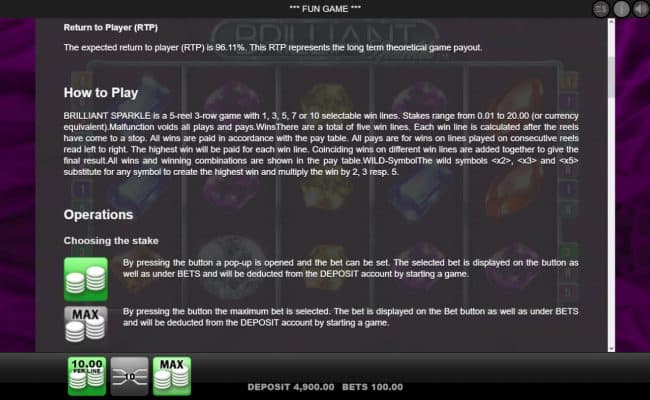Click the green coin stack illustration in Operations
Viewport: 650px width, 400px height.
[x=86, y=279]
